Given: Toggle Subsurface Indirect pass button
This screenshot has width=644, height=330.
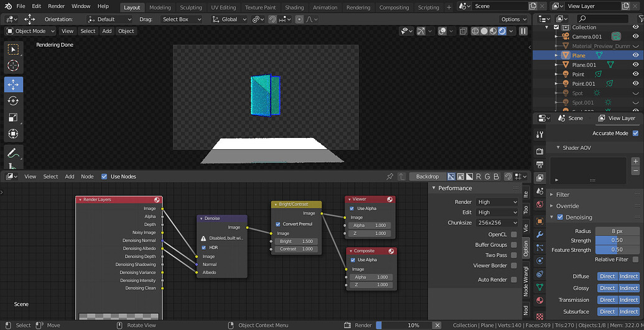Looking at the screenshot, I should point(629,311).
